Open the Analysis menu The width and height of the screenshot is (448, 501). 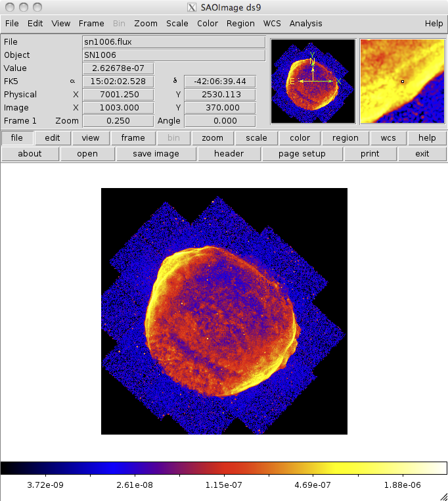[x=305, y=23]
